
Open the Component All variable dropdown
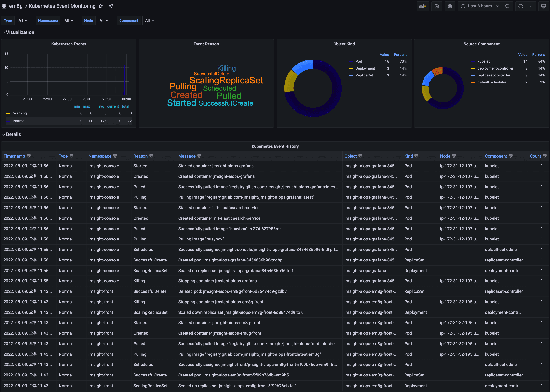click(x=149, y=21)
